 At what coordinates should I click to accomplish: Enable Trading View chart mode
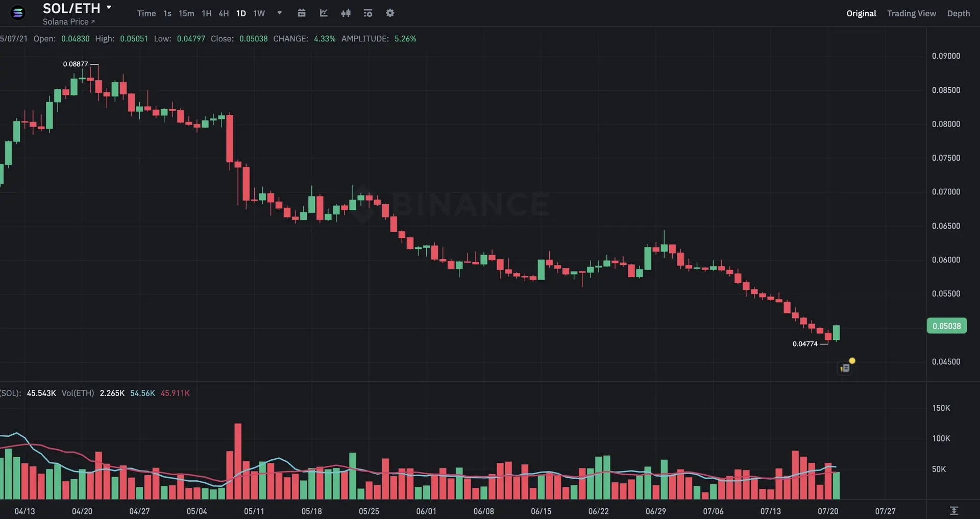[x=912, y=14]
